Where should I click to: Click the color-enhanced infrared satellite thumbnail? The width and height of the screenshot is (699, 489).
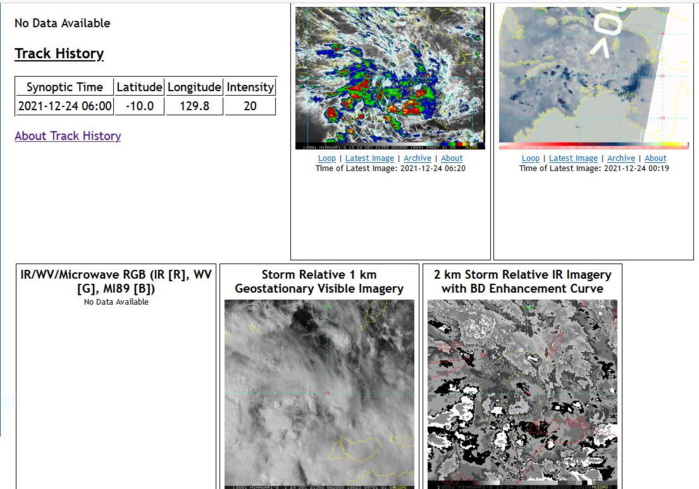pos(390,78)
